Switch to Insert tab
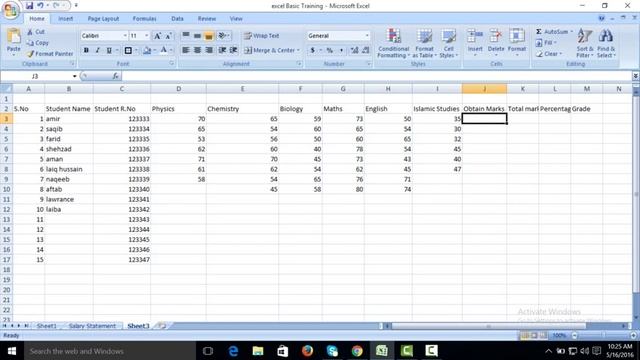This screenshot has height=360, width=640. [65, 19]
